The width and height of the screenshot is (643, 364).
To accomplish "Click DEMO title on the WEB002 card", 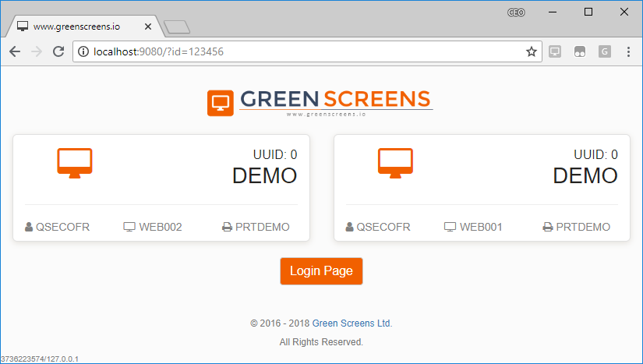I will pyautogui.click(x=264, y=175).
